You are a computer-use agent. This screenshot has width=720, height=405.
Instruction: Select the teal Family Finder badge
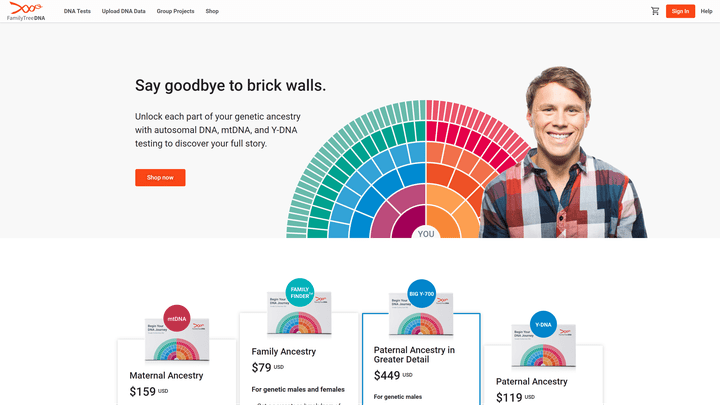tap(300, 292)
